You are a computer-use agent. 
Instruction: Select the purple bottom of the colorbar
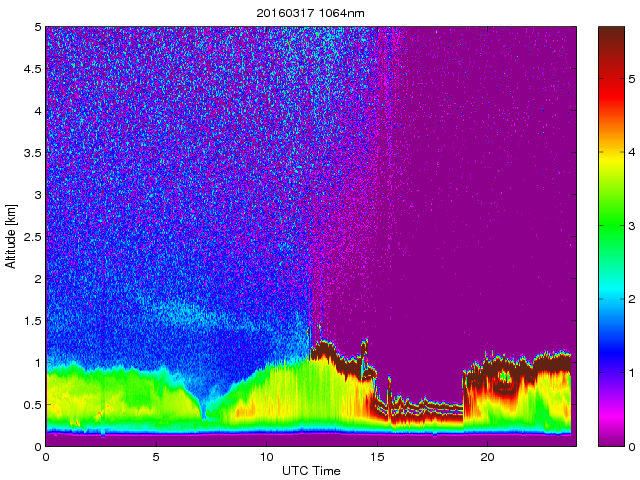pyautogui.click(x=611, y=430)
